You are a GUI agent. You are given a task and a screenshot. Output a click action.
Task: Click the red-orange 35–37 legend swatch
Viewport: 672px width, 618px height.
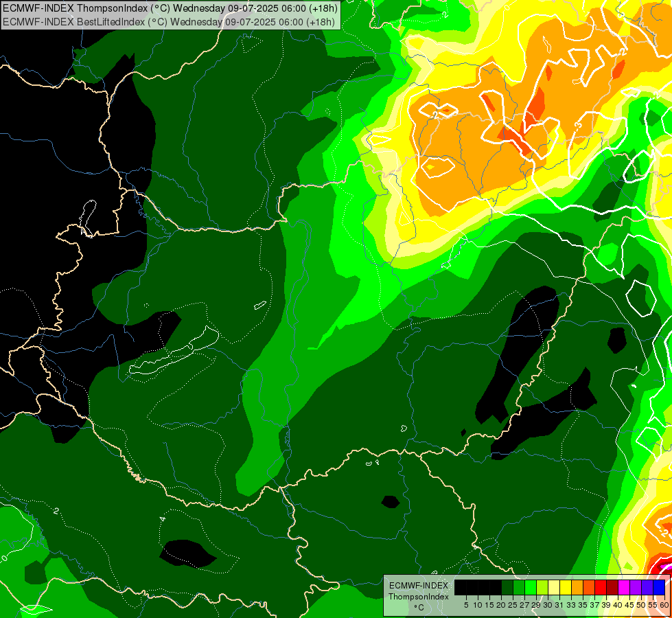tap(589, 588)
